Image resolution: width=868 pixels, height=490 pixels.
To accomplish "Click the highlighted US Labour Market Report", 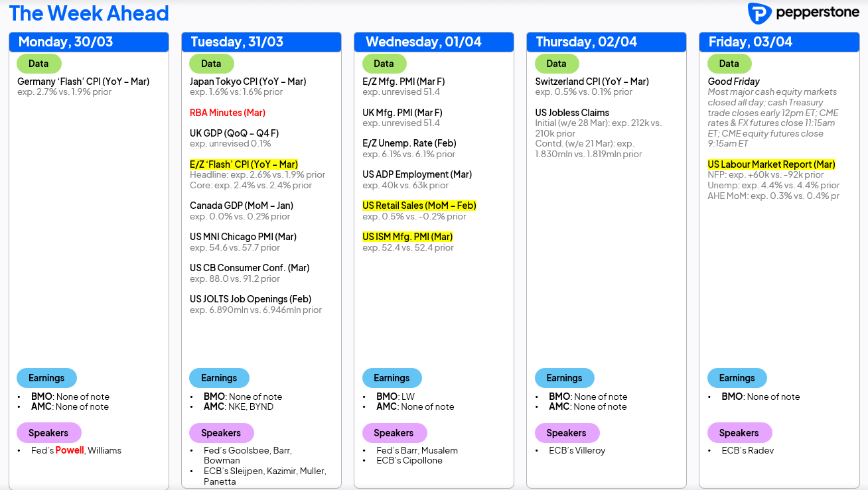I will coord(771,164).
